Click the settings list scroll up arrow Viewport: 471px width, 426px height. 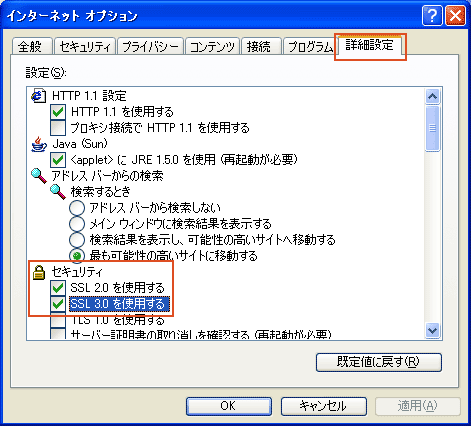[433, 97]
